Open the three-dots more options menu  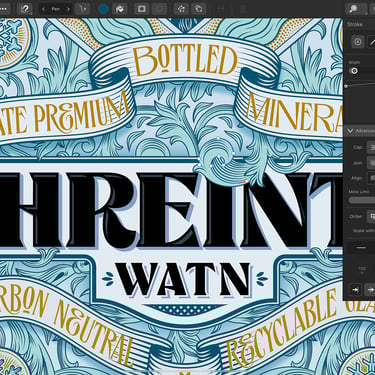tap(3, 9)
